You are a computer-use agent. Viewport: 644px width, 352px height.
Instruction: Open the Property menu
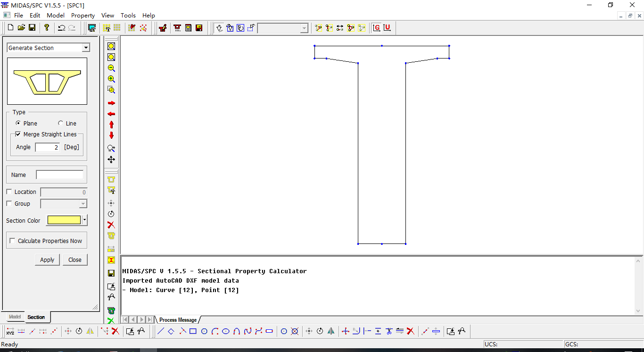[x=83, y=16]
